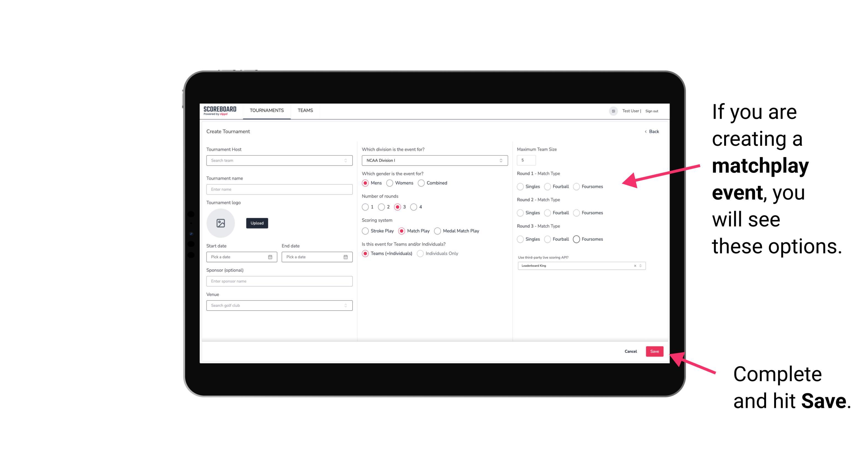
Task: Click the start date calendar icon
Action: (271, 256)
